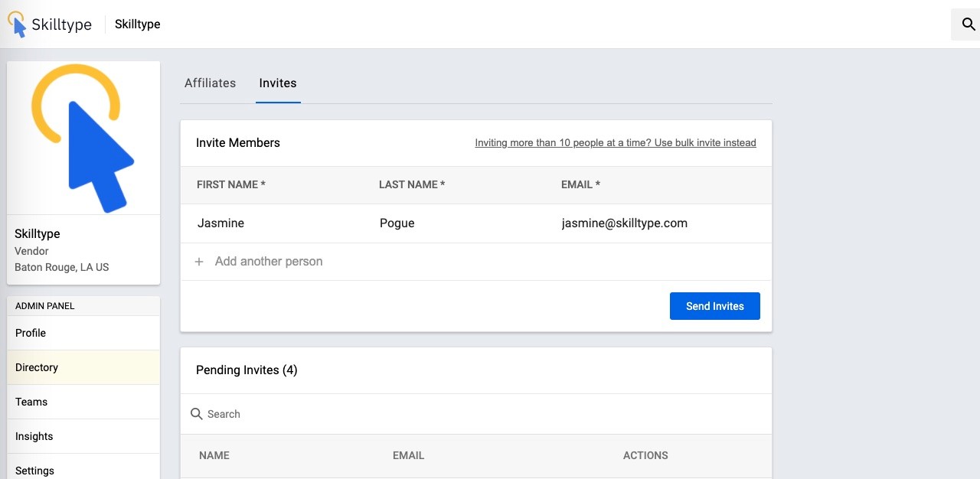Click the ADMIN PANEL heading
The image size is (980, 479).
pos(45,306)
